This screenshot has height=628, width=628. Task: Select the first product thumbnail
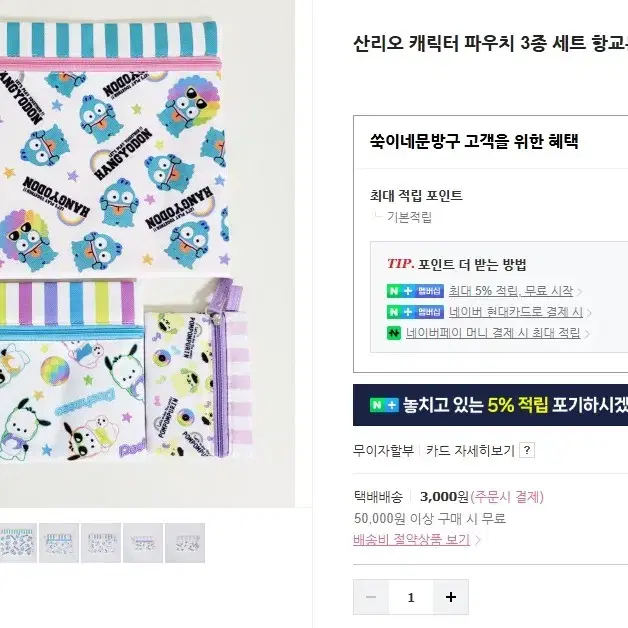pos(17,543)
